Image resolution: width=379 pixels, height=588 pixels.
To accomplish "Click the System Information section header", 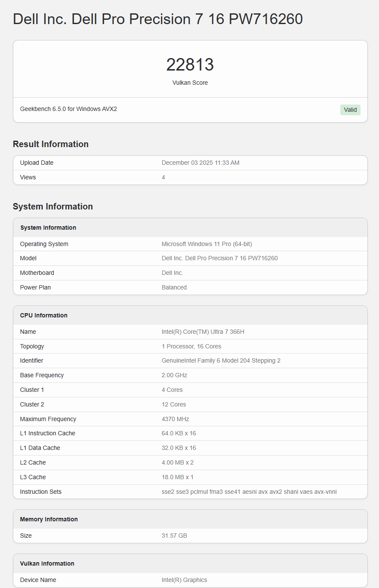I will (52, 206).
